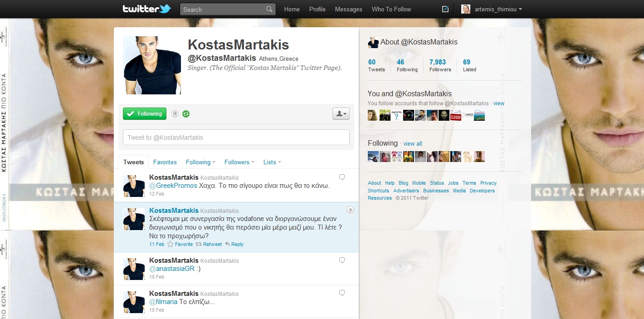Open the Help footer link

[390, 183]
